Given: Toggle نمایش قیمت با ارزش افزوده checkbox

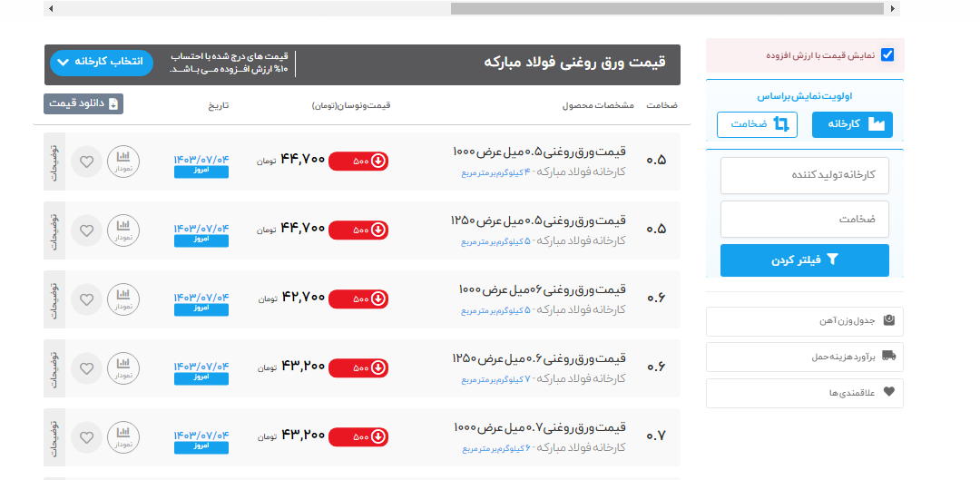Looking at the screenshot, I should (887, 55).
